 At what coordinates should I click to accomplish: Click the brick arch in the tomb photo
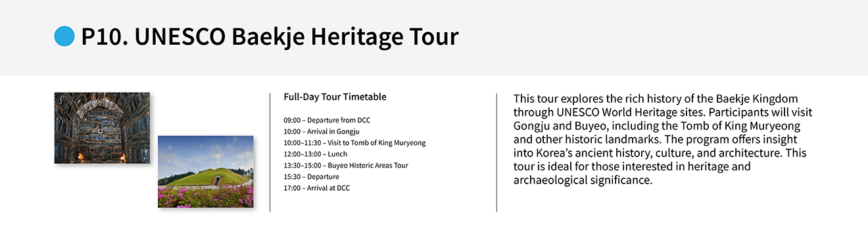pyautogui.click(x=102, y=105)
